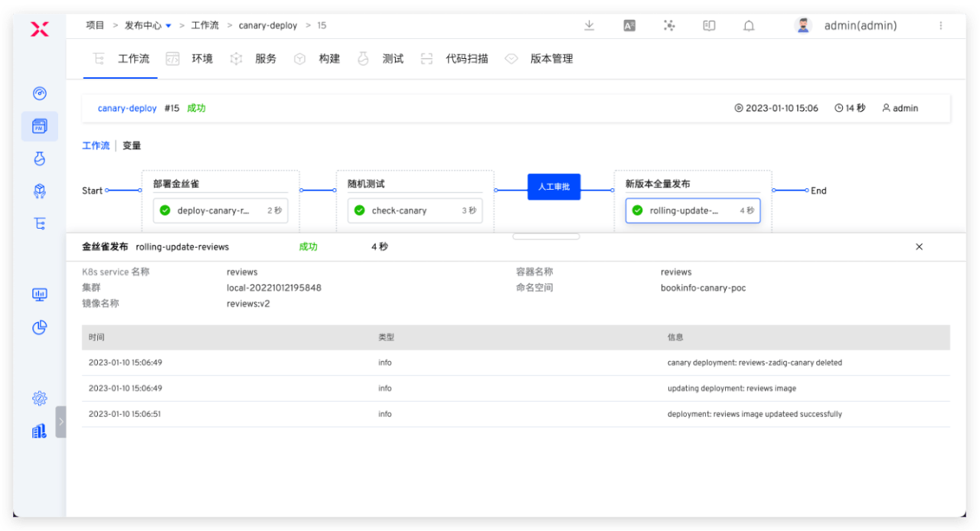This screenshot has height=531, width=980.
Task: Click the 人工审批 approval button
Action: coord(554,187)
